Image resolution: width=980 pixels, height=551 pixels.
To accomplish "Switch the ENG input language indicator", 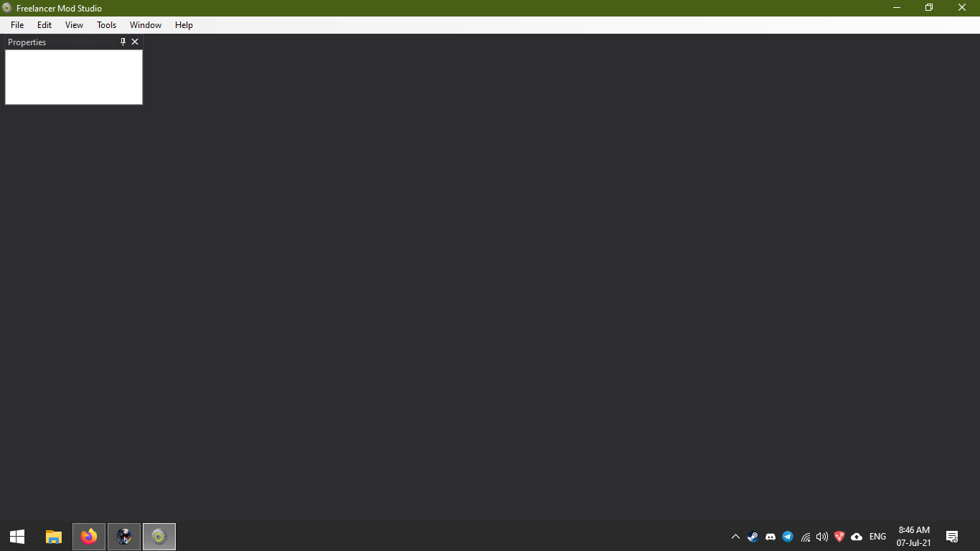I will tap(877, 537).
